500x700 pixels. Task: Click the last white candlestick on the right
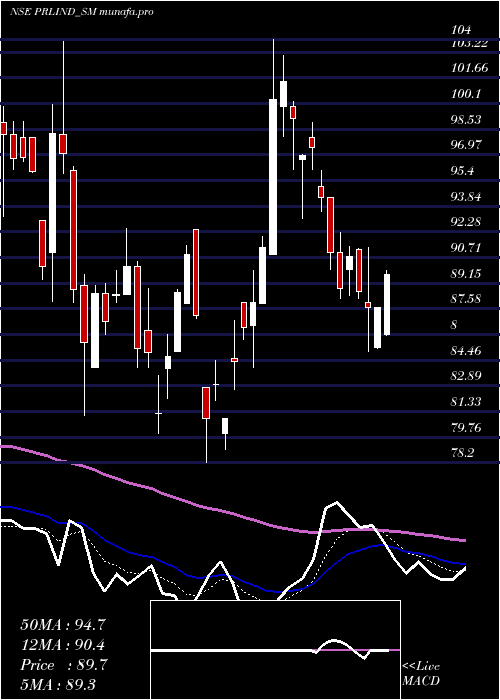(x=387, y=304)
